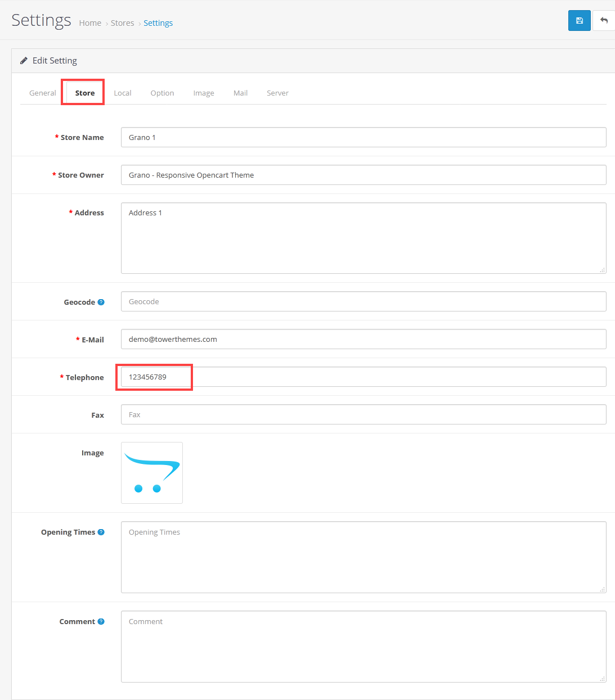Select the Store tab
615x700 pixels.
(x=85, y=93)
